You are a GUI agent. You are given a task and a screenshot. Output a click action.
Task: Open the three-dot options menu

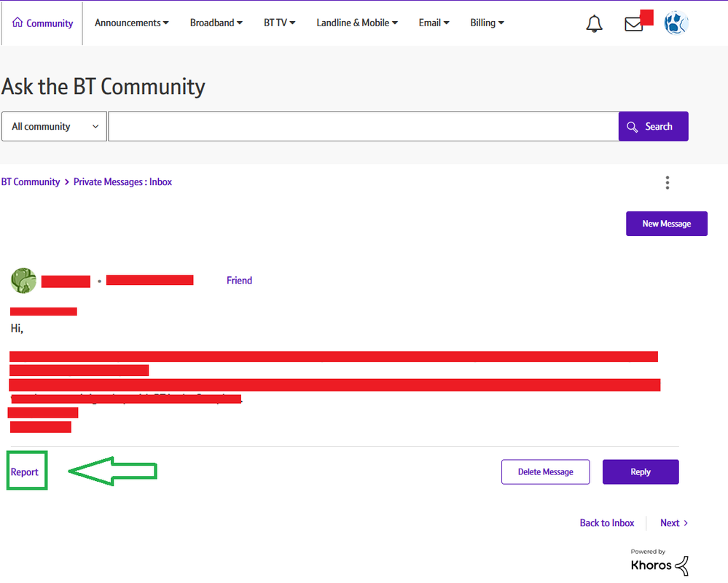coord(667,183)
